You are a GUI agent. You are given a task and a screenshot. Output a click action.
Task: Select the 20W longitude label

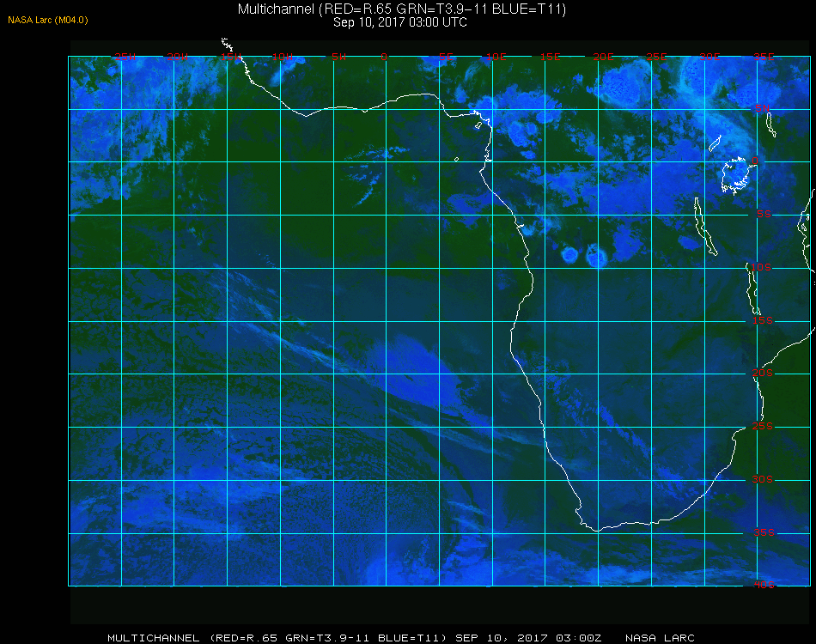tap(178, 57)
